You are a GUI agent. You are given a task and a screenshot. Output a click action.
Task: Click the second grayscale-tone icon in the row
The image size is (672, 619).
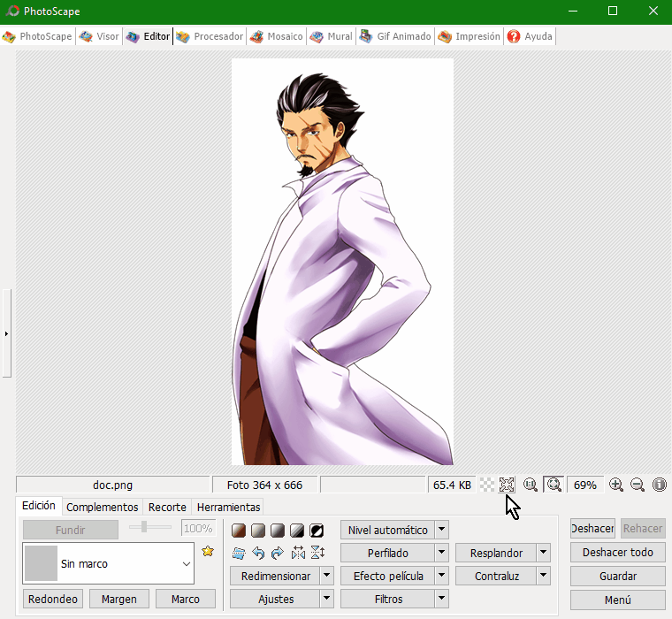258,531
